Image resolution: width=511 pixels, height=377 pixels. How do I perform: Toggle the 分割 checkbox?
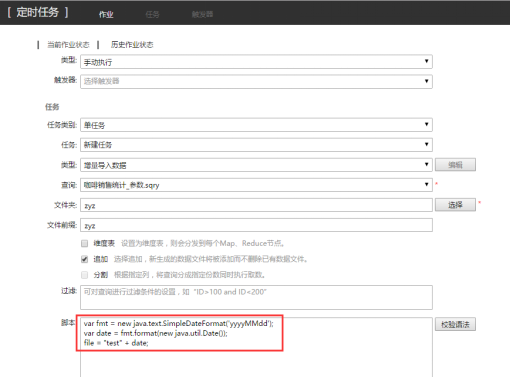click(85, 275)
